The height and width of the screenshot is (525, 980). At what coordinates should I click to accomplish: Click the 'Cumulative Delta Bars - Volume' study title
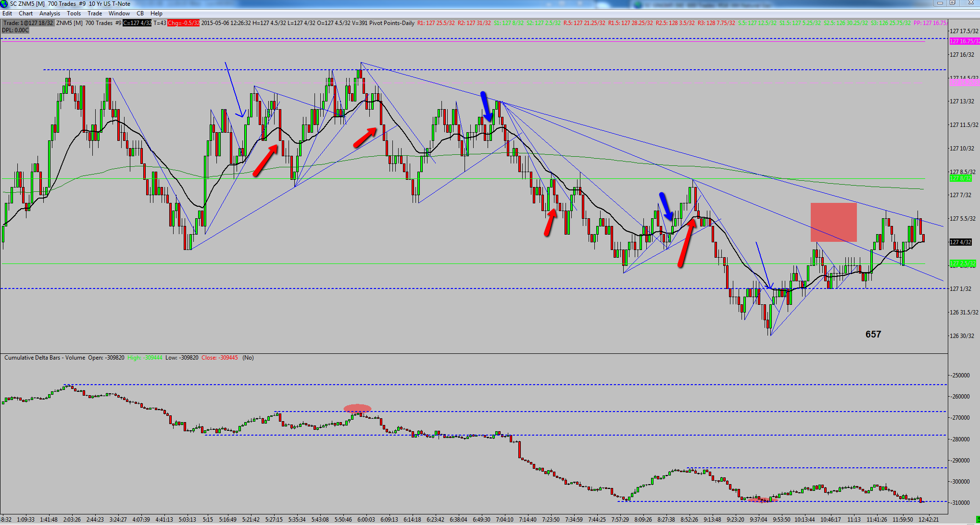45,358
